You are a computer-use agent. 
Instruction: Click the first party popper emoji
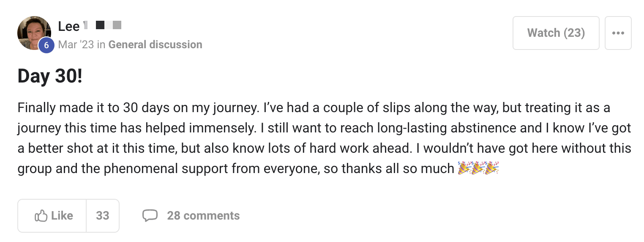tap(465, 169)
